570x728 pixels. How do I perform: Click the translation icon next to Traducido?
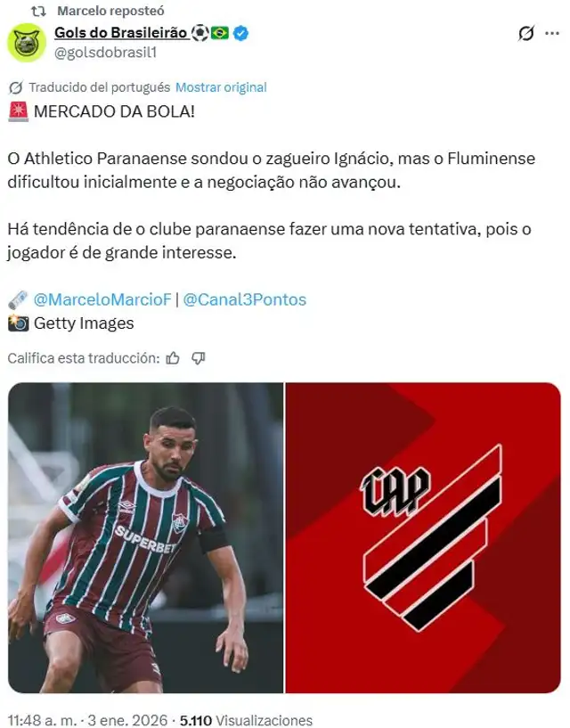point(16,87)
